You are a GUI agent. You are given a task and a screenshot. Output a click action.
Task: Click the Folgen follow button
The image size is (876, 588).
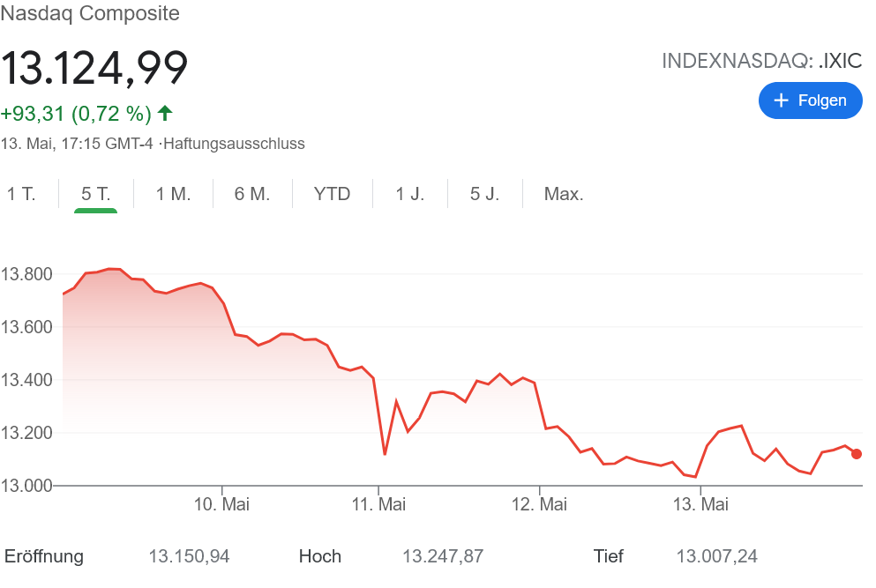tap(810, 100)
